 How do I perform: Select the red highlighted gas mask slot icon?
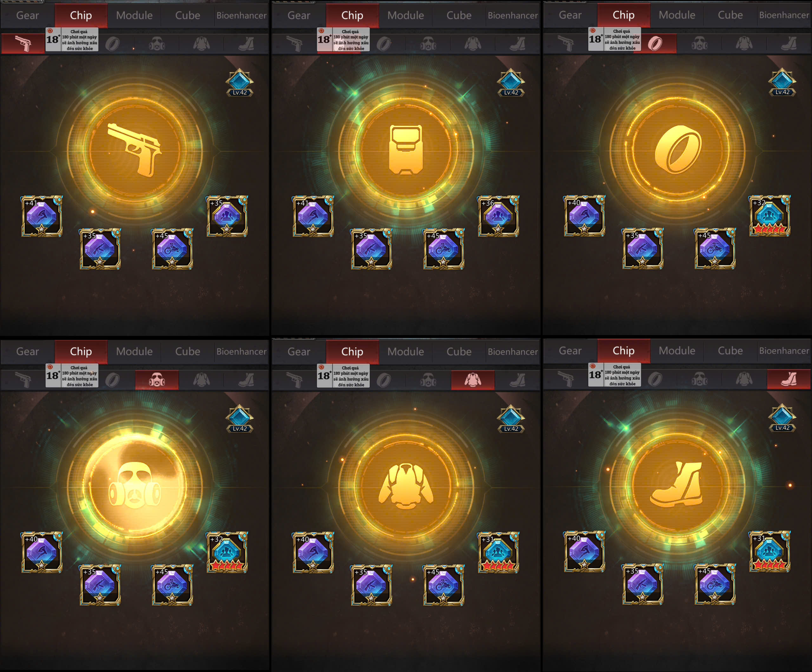coord(157,380)
